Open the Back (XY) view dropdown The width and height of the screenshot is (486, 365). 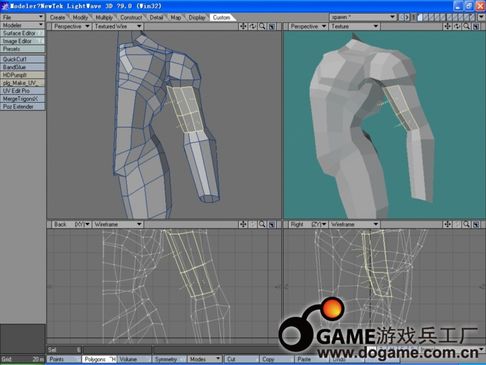(71, 224)
